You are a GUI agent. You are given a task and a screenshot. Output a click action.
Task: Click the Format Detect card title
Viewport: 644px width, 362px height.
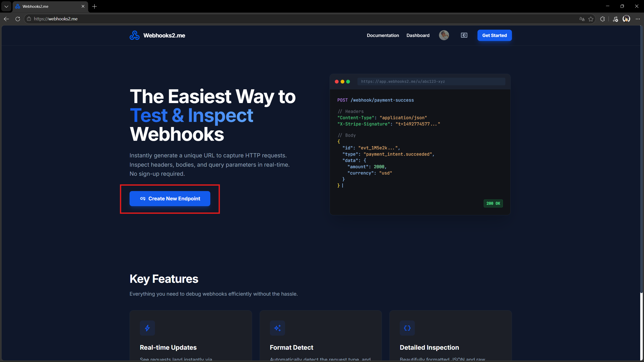pos(292,347)
